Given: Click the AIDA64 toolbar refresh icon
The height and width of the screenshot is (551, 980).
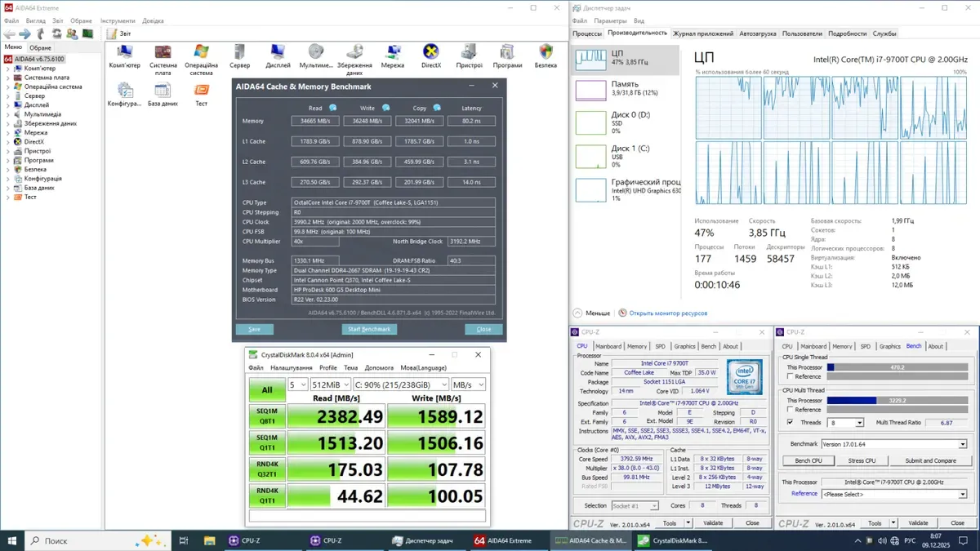Looking at the screenshot, I should (57, 33).
